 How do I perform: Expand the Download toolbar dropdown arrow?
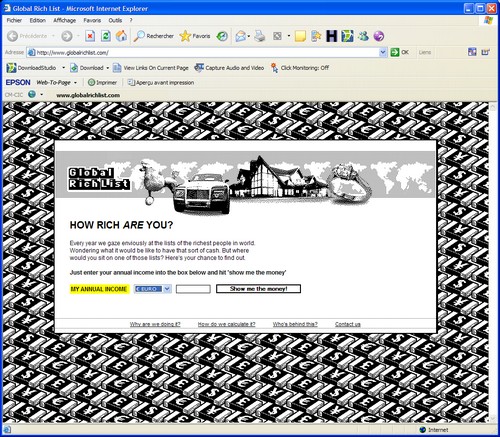pos(108,68)
